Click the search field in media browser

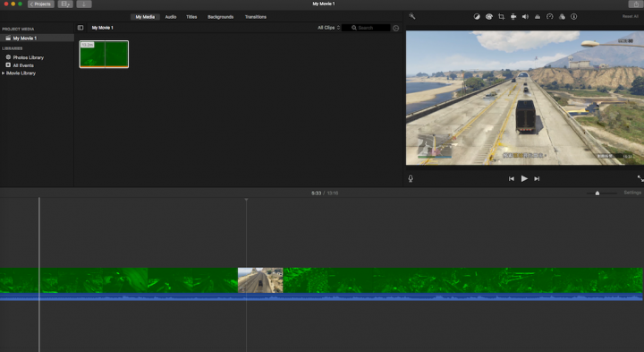coord(366,28)
